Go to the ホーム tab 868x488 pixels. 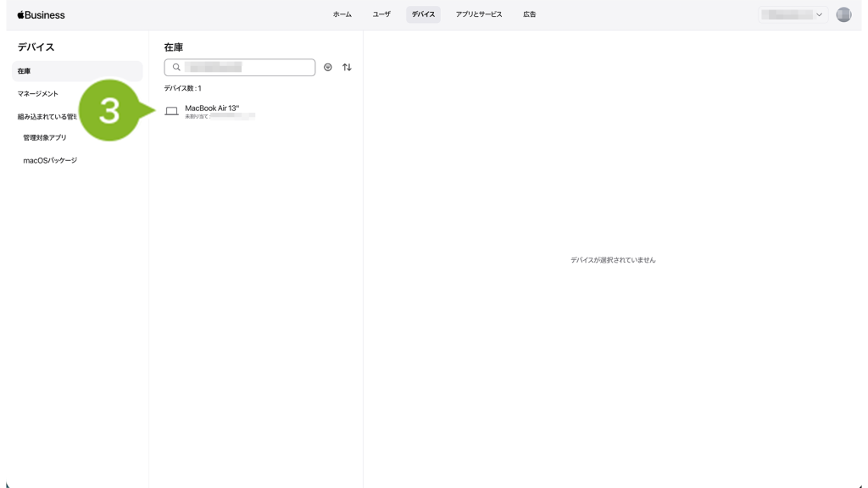pyautogui.click(x=342, y=14)
